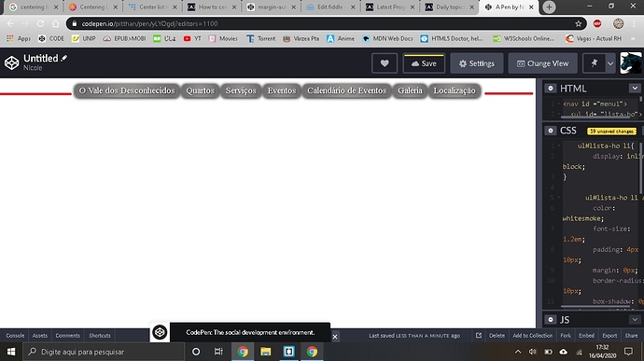Screen dimensions: 644x361
Task: Click the Save button
Action: click(424, 63)
